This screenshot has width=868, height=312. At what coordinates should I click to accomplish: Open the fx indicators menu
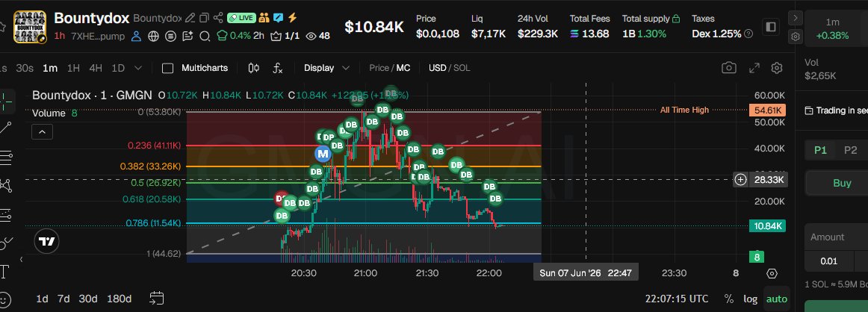(x=278, y=68)
